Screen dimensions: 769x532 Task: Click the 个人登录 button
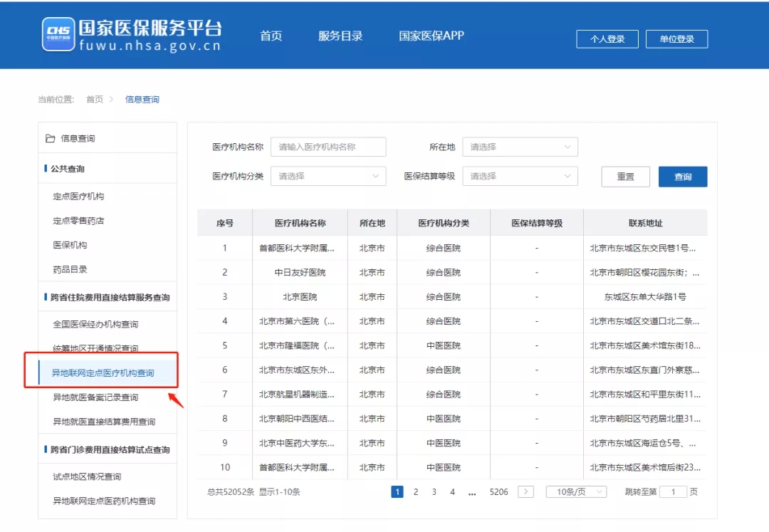tap(607, 39)
